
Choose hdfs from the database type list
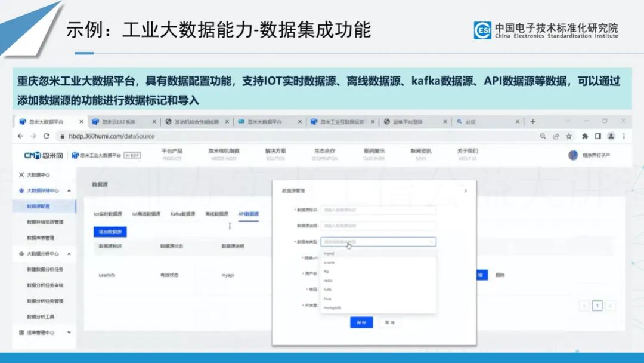[x=378, y=290]
